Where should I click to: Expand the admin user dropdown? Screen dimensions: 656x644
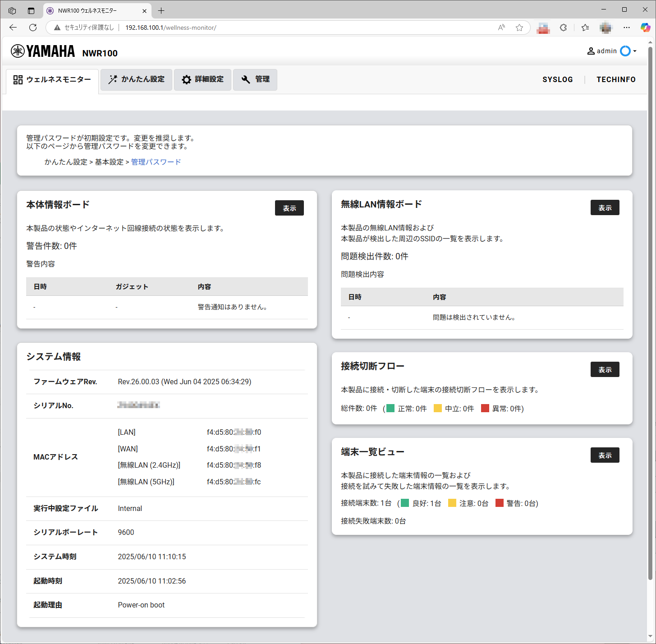point(612,51)
